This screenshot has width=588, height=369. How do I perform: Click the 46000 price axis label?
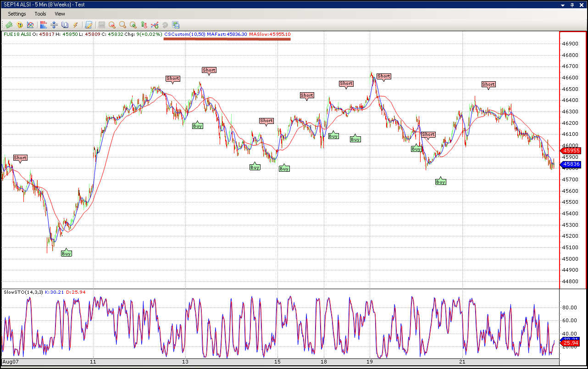[570, 145]
